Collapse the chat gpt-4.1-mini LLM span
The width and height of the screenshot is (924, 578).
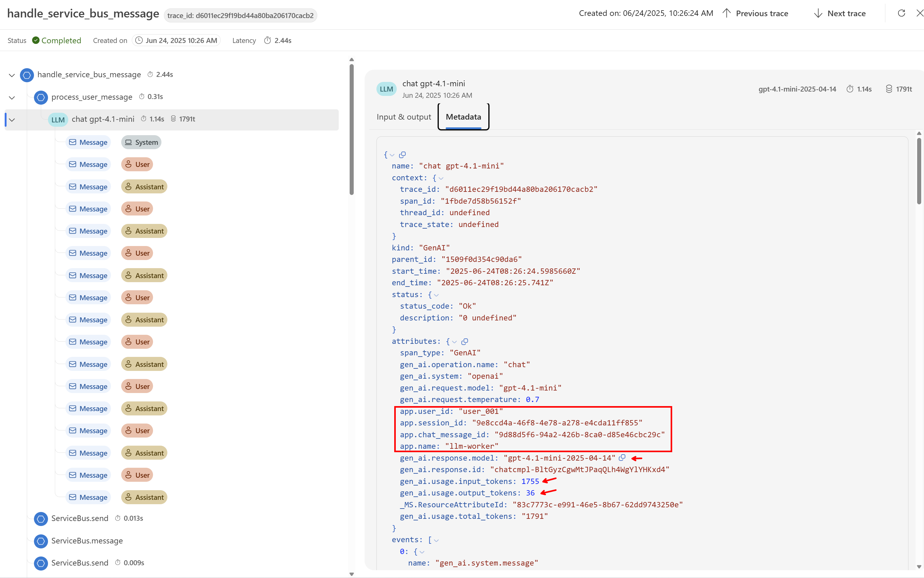(x=12, y=120)
